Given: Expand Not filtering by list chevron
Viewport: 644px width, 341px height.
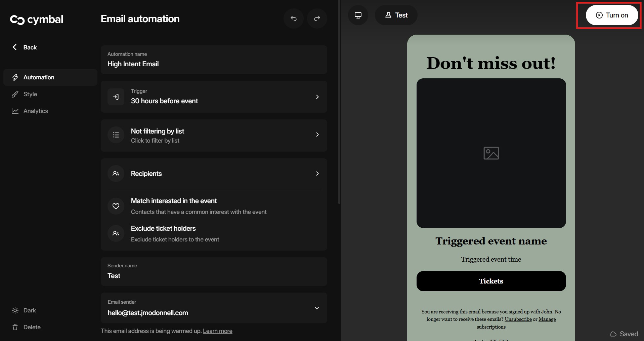Looking at the screenshot, I should pyautogui.click(x=317, y=135).
